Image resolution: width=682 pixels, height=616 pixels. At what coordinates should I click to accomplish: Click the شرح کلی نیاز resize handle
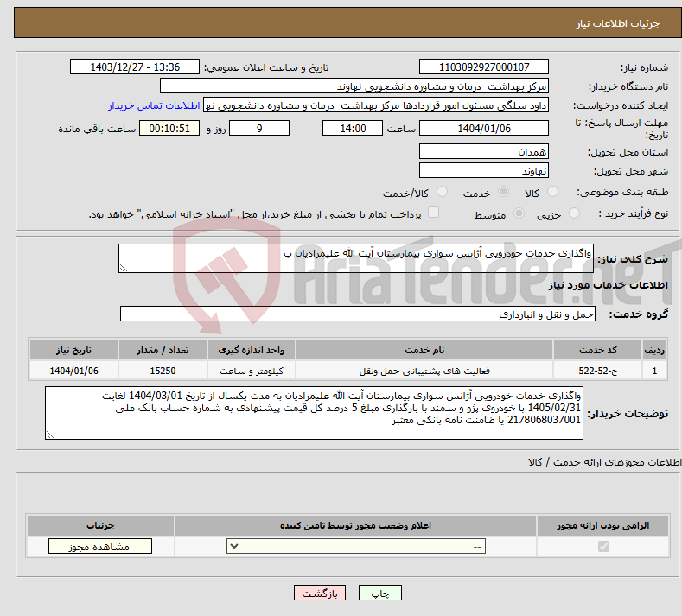[124, 268]
